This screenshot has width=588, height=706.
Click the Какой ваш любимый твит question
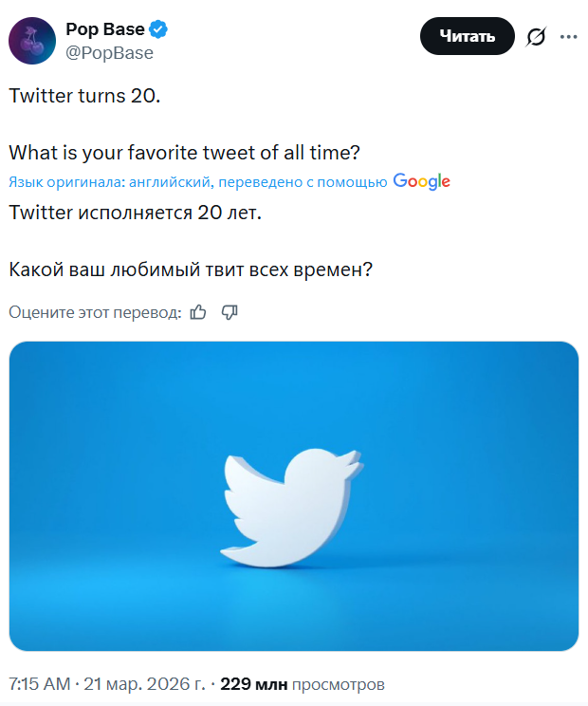pos(190,269)
